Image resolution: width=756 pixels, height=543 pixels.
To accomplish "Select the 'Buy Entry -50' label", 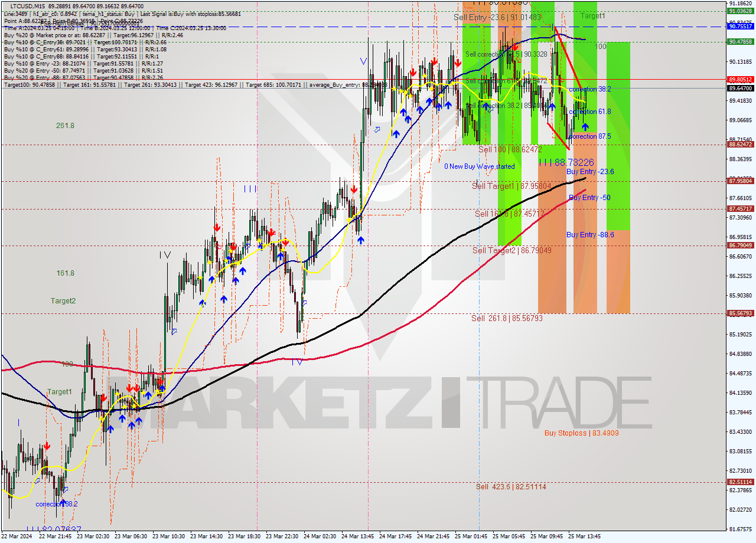I will click(589, 198).
